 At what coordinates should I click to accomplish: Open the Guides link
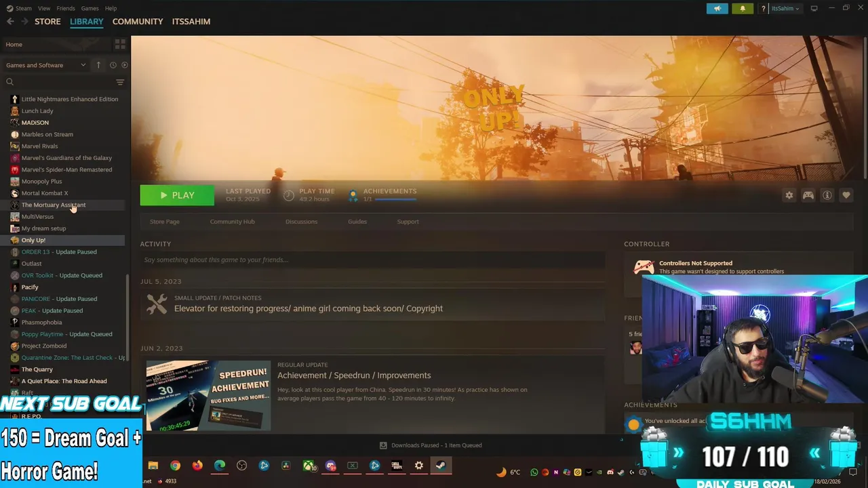tap(357, 222)
